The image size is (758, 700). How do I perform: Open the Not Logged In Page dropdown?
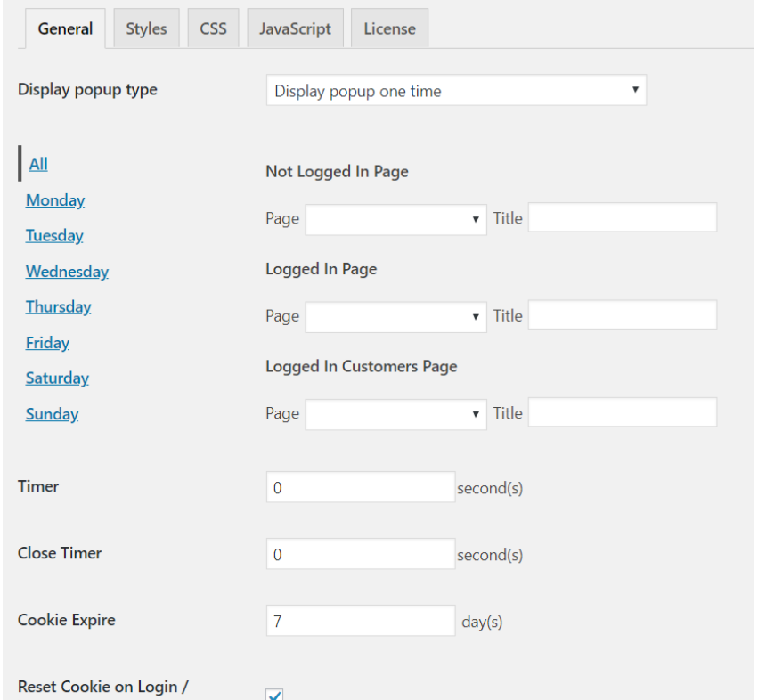395,219
